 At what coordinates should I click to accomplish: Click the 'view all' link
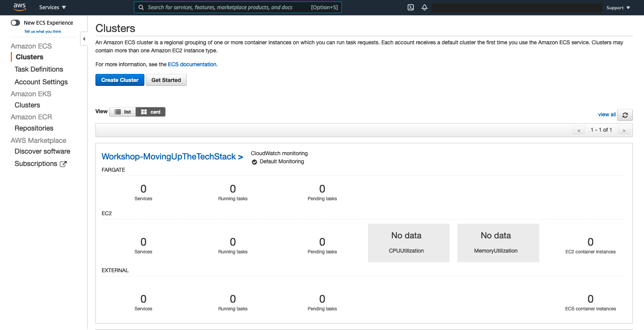coord(607,114)
